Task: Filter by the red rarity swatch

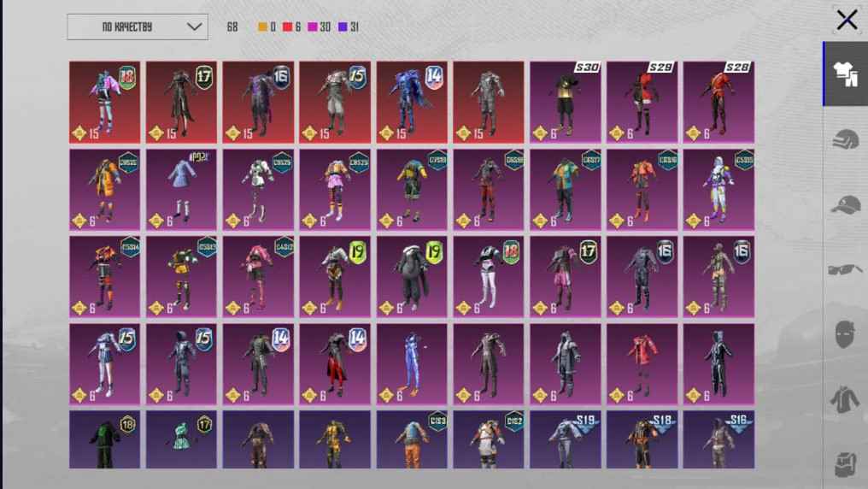Action: [287, 27]
